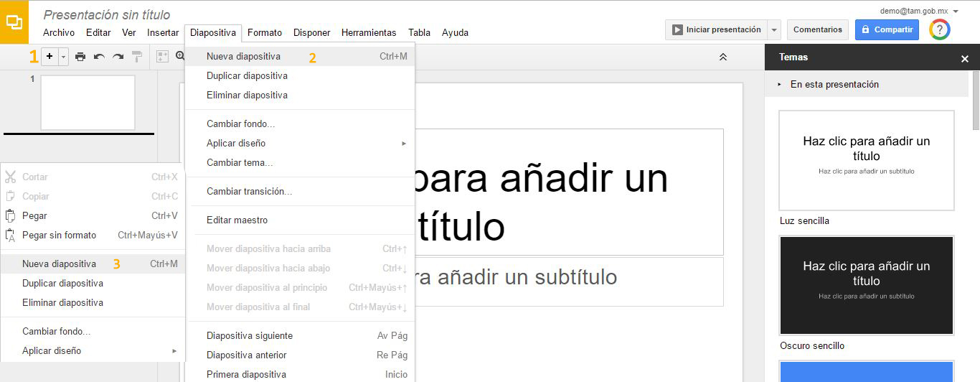Click the Temas panel scrollbar

click(976, 101)
